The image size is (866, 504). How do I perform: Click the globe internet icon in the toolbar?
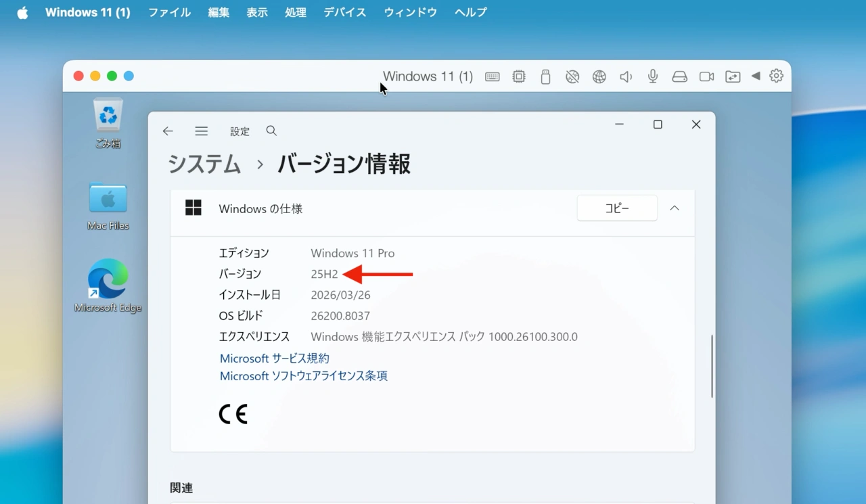point(599,76)
